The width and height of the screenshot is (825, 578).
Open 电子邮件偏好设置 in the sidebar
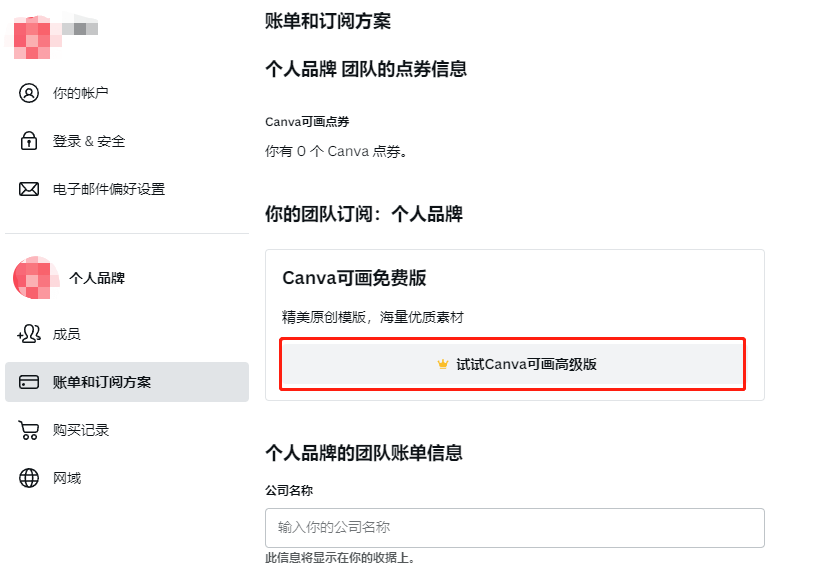click(x=109, y=189)
